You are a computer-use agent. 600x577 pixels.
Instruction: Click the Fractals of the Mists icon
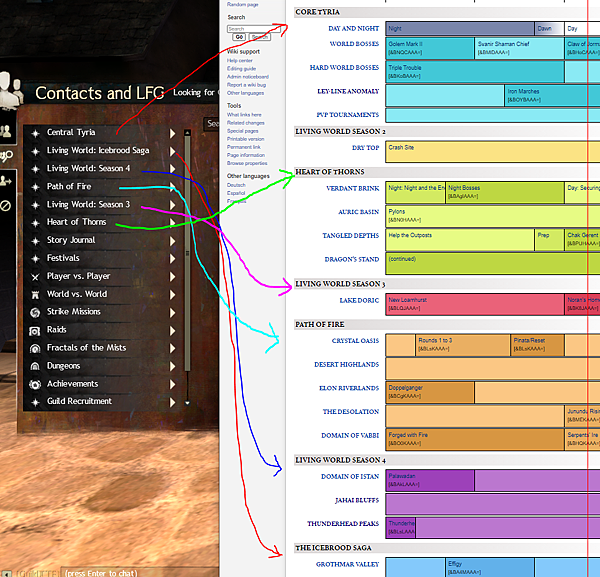35,349
